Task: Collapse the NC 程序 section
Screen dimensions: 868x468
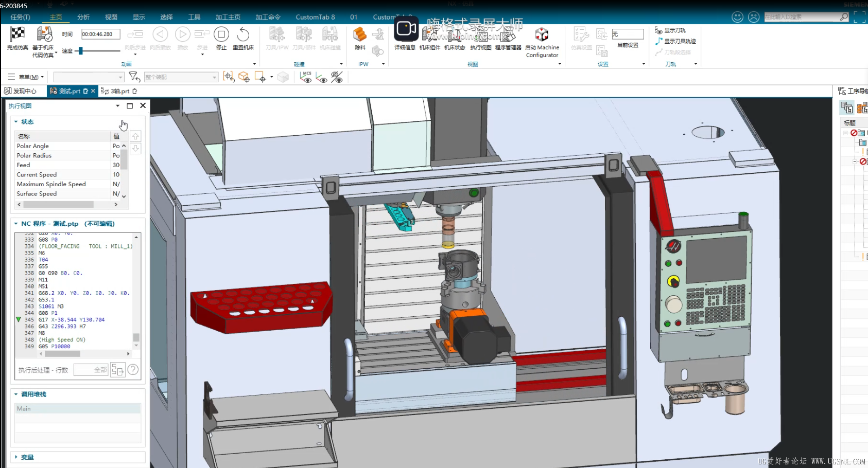Action: (16, 224)
